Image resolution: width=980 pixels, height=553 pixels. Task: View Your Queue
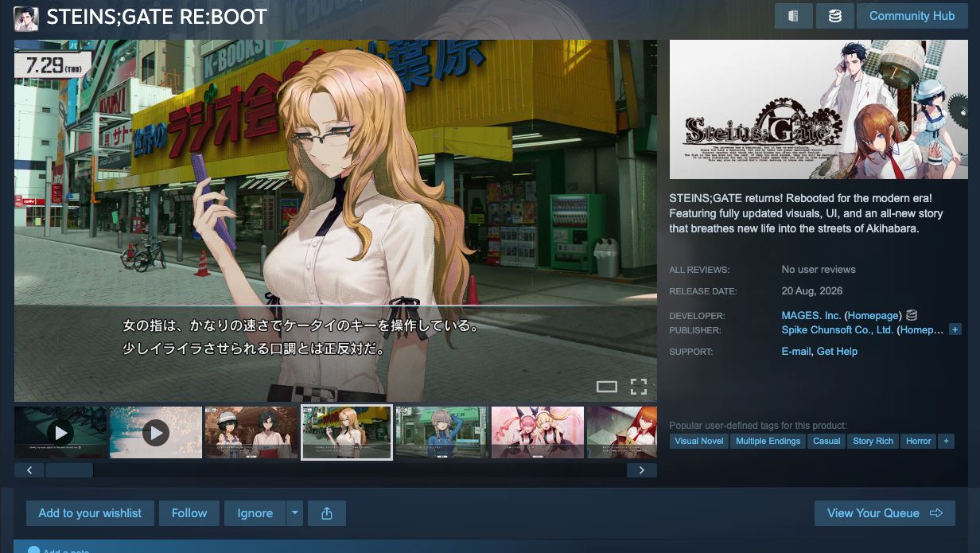click(x=885, y=513)
